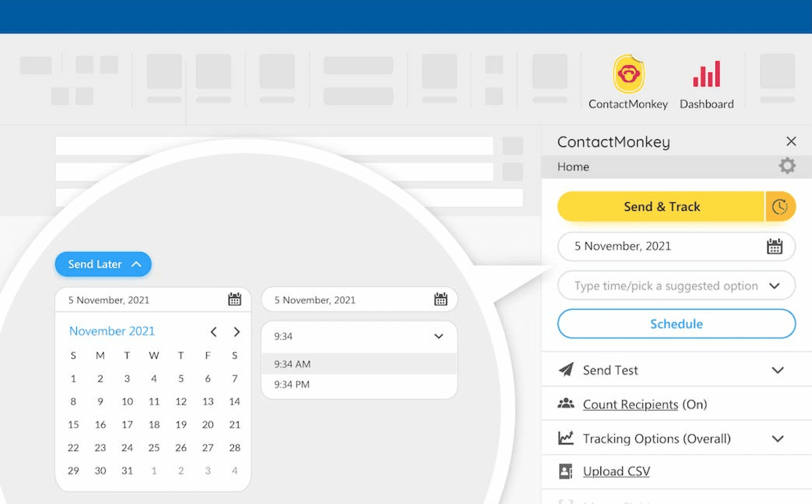Click calendar icon in the date field above 9:34

coord(441,299)
